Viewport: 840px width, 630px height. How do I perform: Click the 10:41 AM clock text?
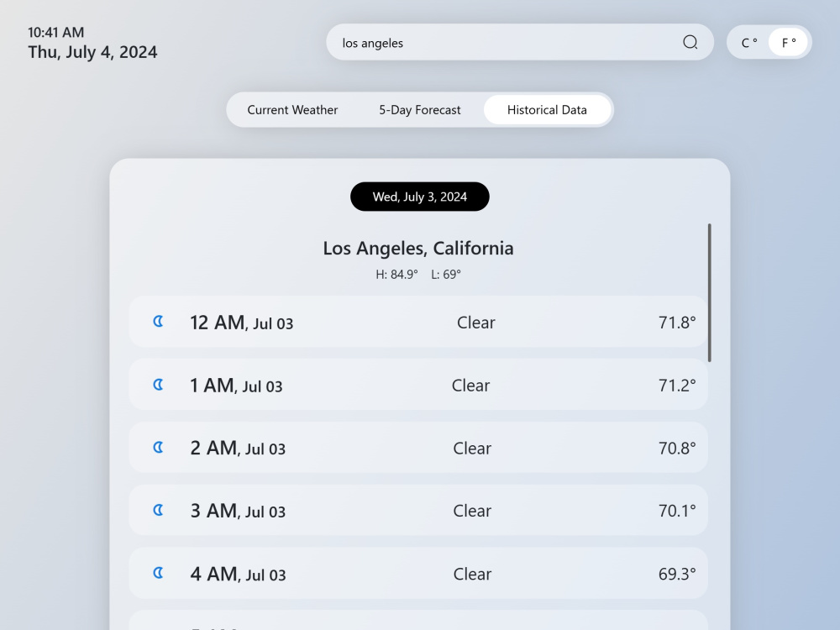click(x=55, y=32)
